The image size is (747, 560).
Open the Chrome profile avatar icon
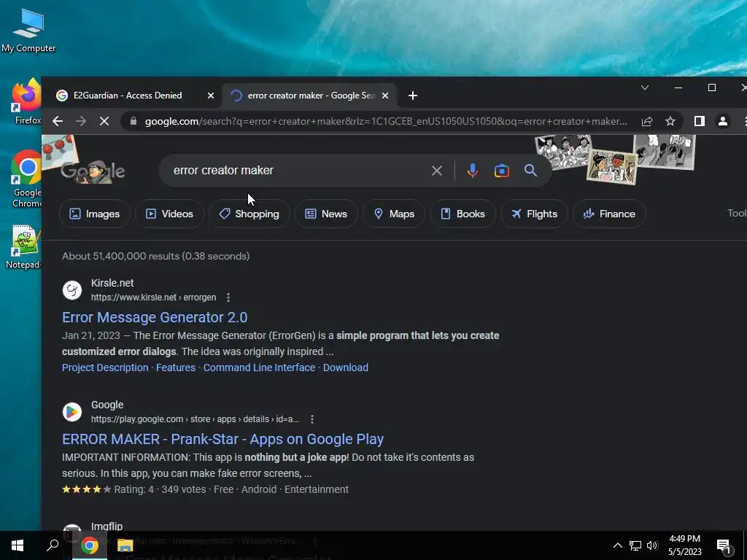(x=723, y=122)
